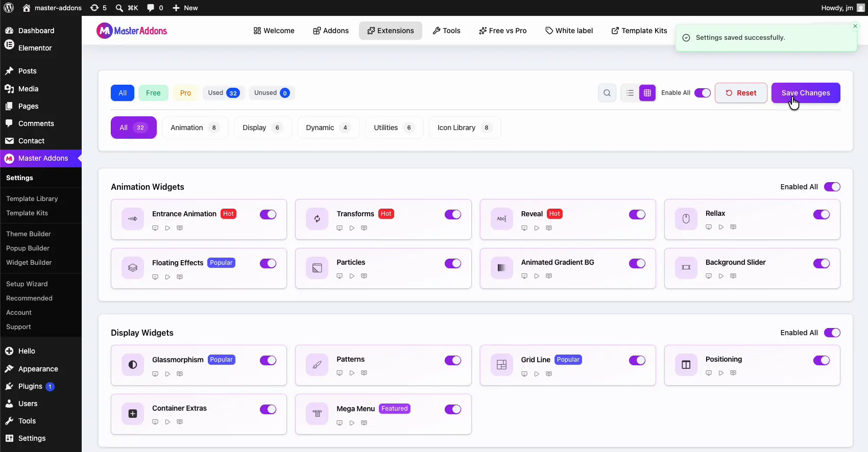868x452 pixels.
Task: Open the Container Extras documentation icon
Action: coord(180,422)
